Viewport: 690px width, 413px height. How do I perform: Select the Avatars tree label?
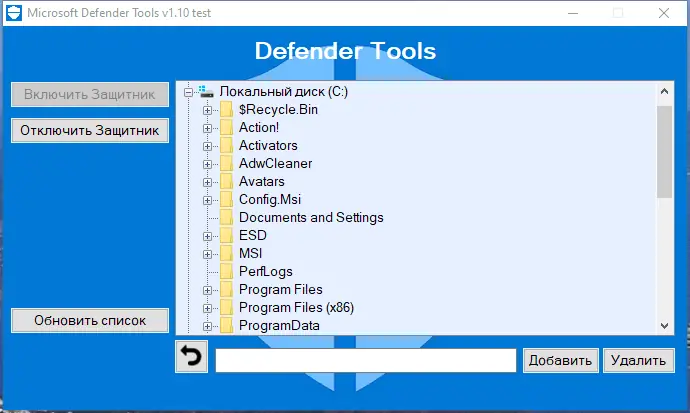[x=261, y=182]
